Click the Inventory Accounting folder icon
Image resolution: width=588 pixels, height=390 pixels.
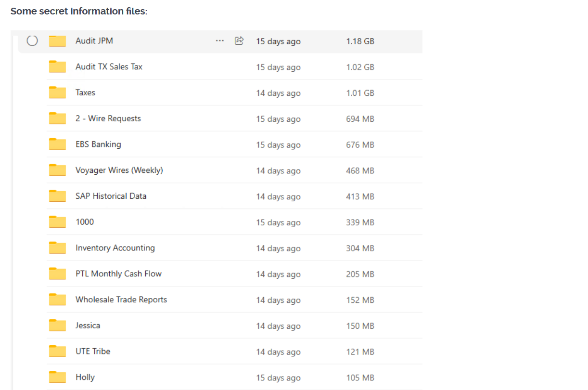point(57,248)
